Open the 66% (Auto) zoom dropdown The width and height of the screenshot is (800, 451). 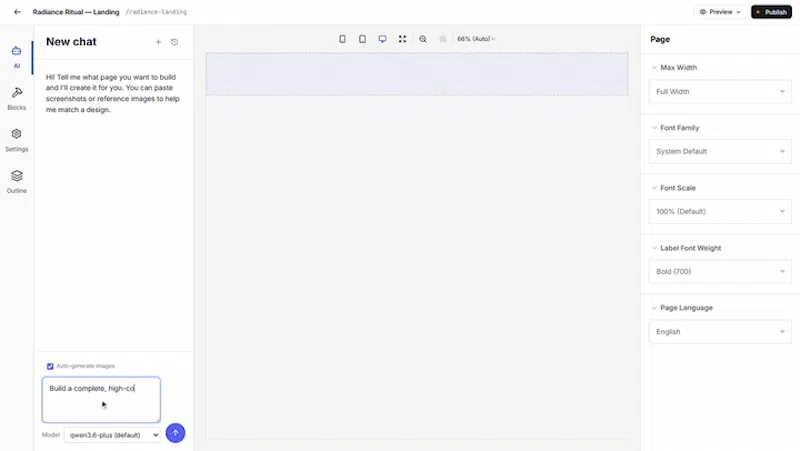(476, 39)
